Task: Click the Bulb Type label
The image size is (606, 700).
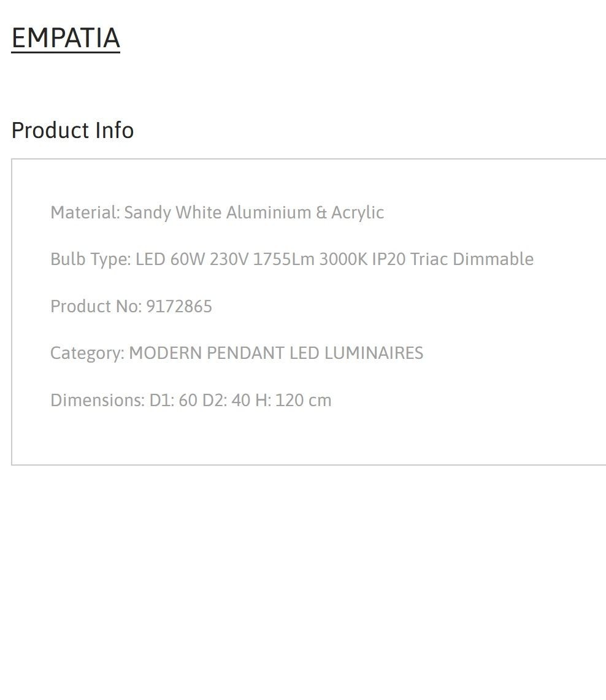Action: pos(91,260)
